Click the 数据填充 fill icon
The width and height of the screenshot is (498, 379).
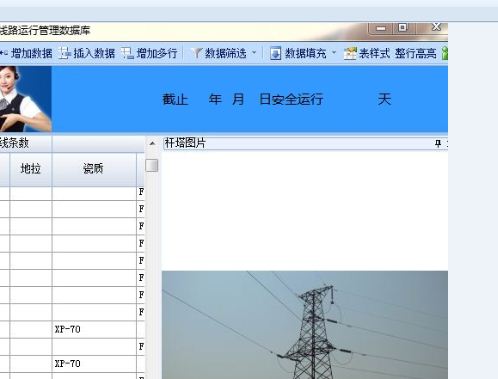point(275,53)
